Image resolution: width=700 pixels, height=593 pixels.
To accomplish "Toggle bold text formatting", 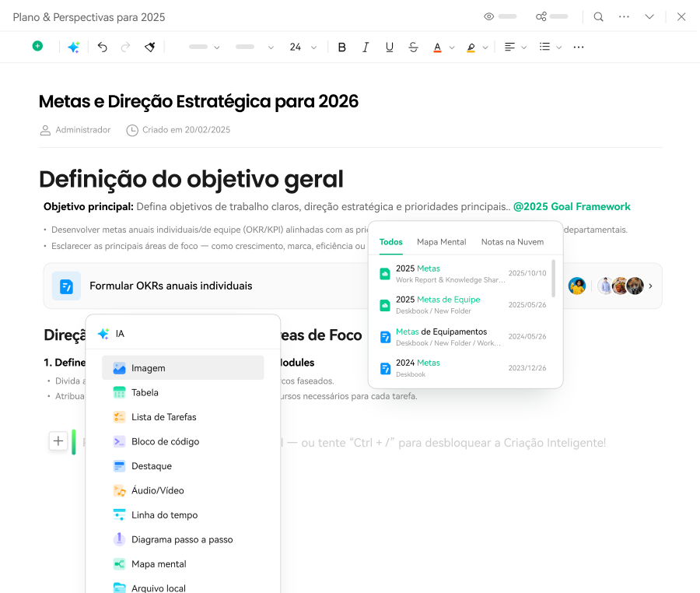I will point(341,47).
